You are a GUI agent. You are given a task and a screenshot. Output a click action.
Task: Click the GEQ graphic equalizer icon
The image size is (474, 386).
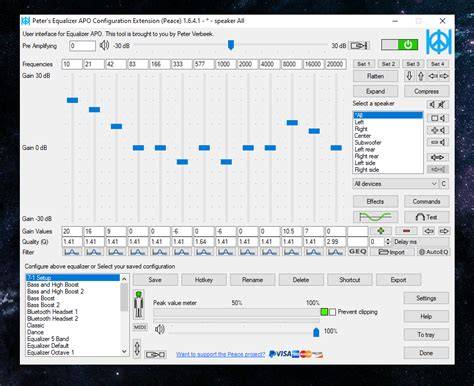click(x=358, y=252)
